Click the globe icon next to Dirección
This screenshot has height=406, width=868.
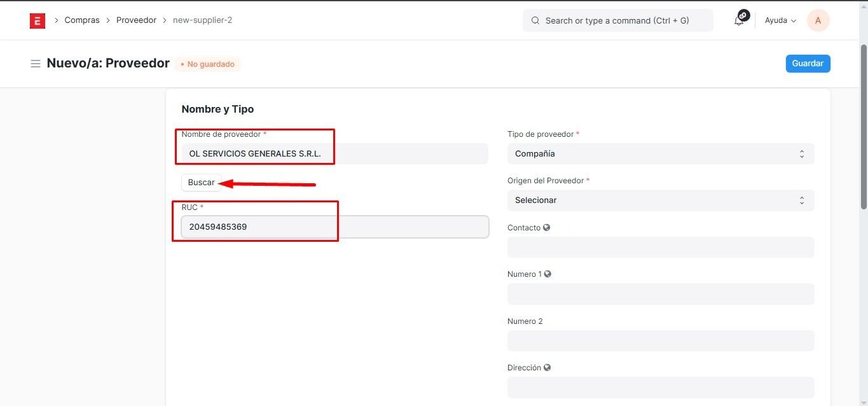pos(547,368)
